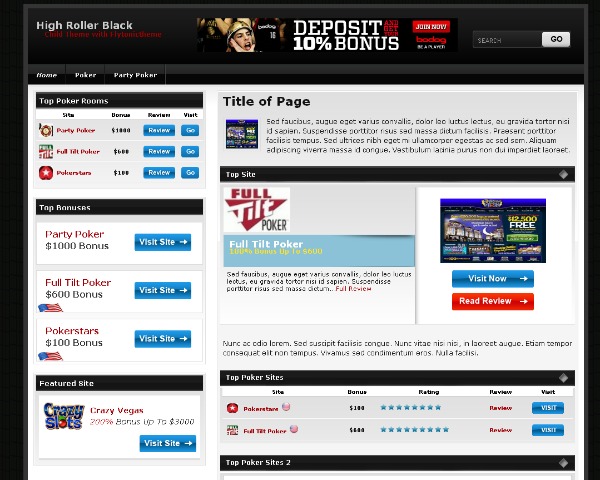Image resolution: width=600 pixels, height=480 pixels.
Task: Open the Home menu item
Action: tap(47, 75)
